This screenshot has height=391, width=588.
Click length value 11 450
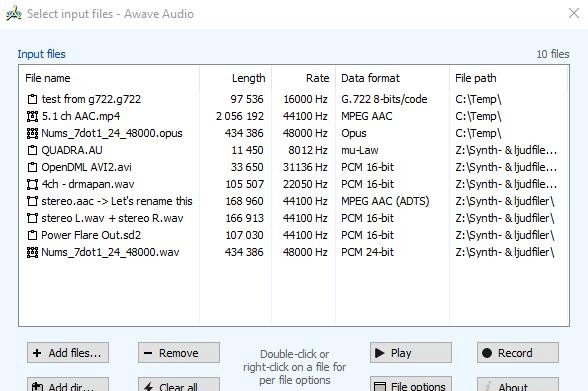247,150
